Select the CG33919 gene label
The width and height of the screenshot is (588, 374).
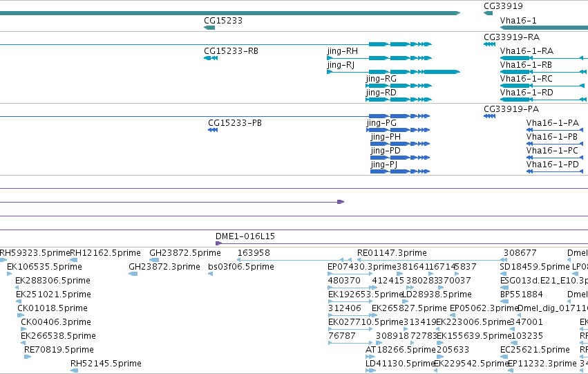point(503,6)
